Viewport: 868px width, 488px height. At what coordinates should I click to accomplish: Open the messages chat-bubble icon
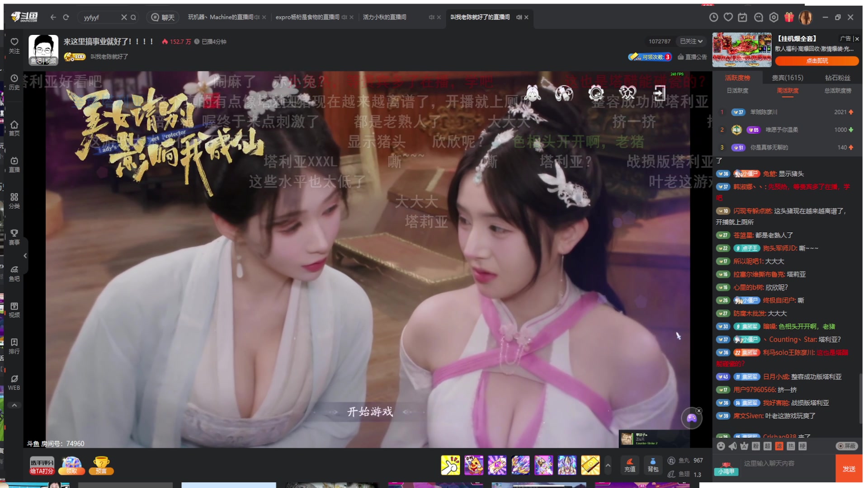click(x=759, y=17)
